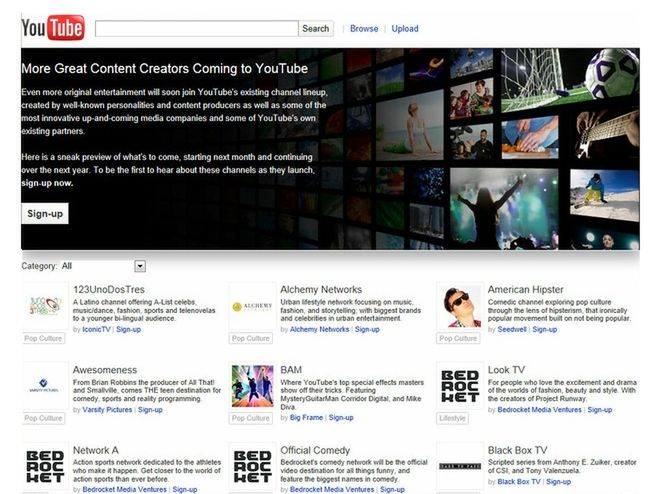Click the Lifestyle tag under Look TV
The image size is (660, 494).
pos(452,418)
